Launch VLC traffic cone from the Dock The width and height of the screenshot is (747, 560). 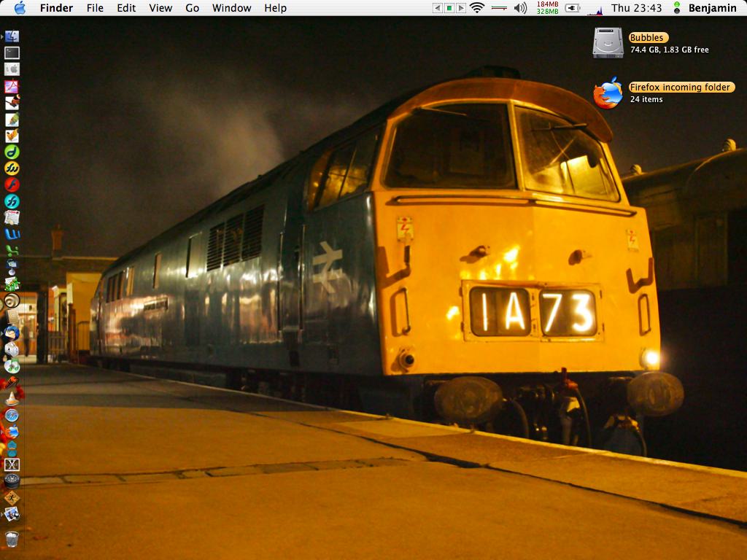[12, 399]
